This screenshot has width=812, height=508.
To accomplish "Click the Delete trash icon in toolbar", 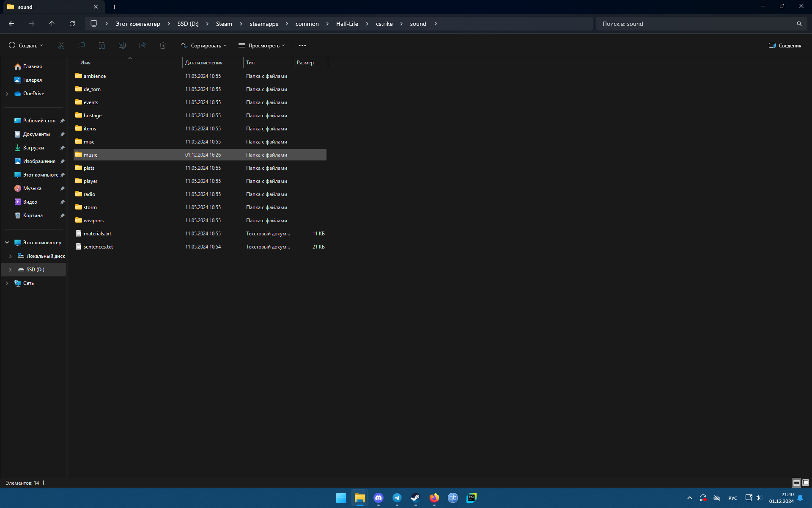I will click(x=163, y=45).
